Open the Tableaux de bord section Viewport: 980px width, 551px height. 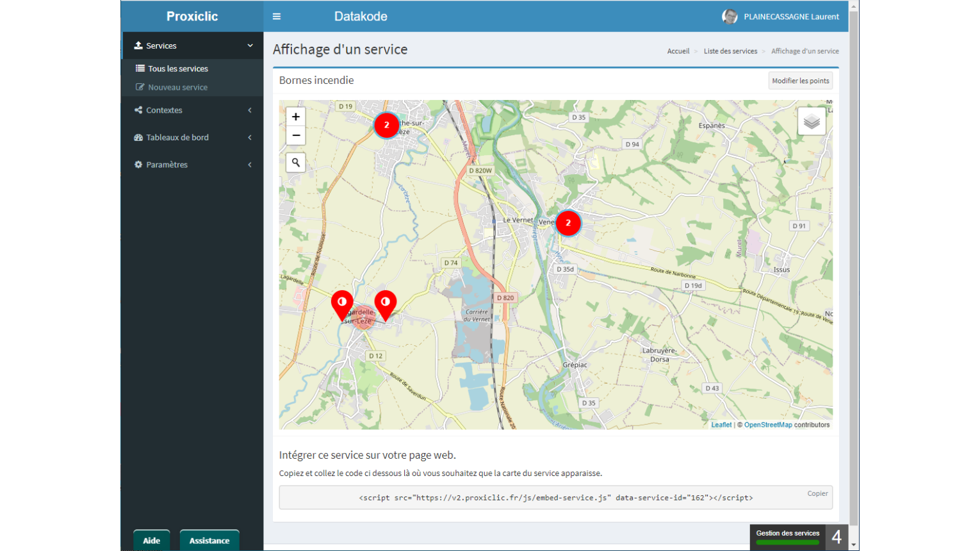192,137
